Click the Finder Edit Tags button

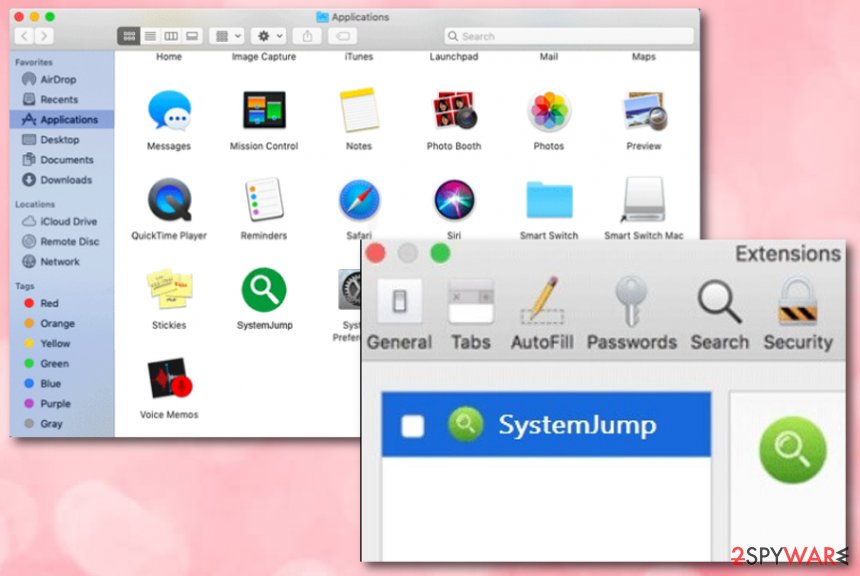tap(343, 36)
